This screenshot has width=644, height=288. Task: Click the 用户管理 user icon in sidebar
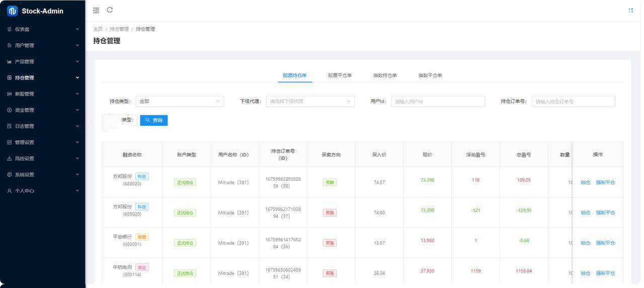(x=10, y=45)
